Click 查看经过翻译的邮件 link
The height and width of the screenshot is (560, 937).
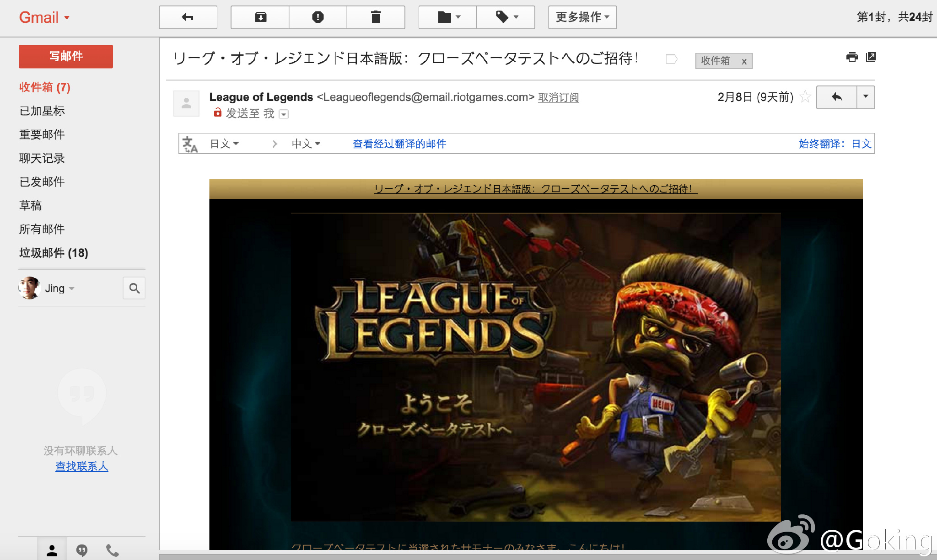[399, 144]
